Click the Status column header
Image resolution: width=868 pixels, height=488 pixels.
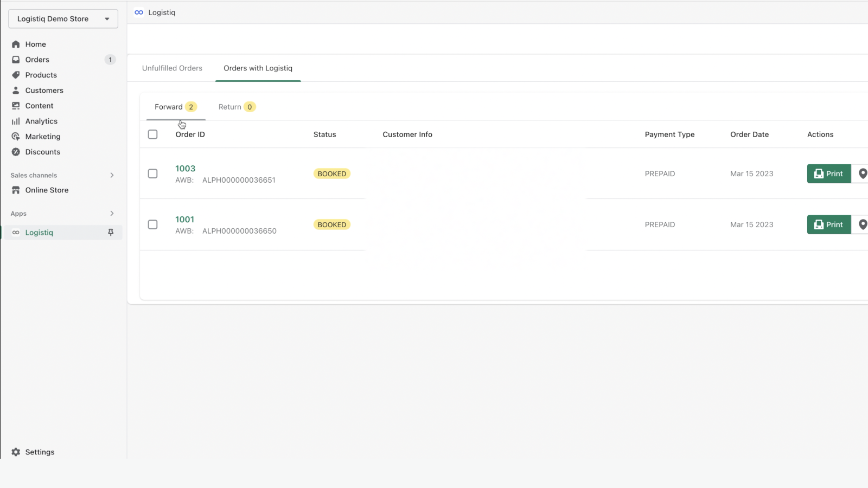[324, 134]
